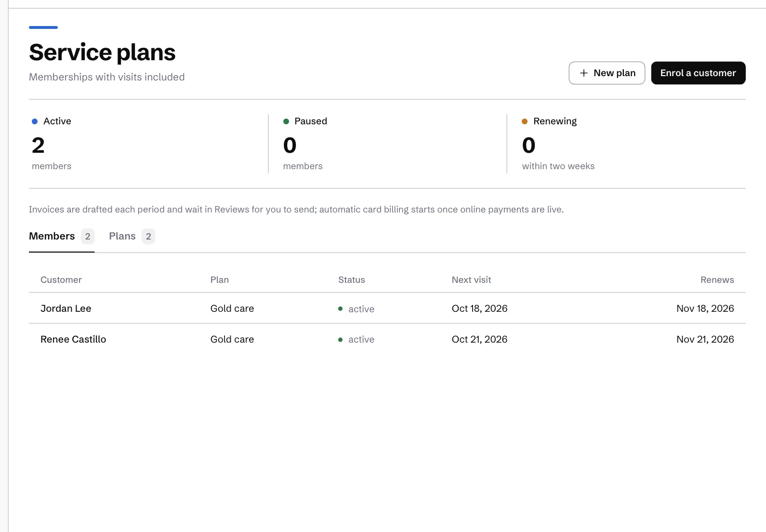Click the Plans tab count badge

[x=148, y=236]
